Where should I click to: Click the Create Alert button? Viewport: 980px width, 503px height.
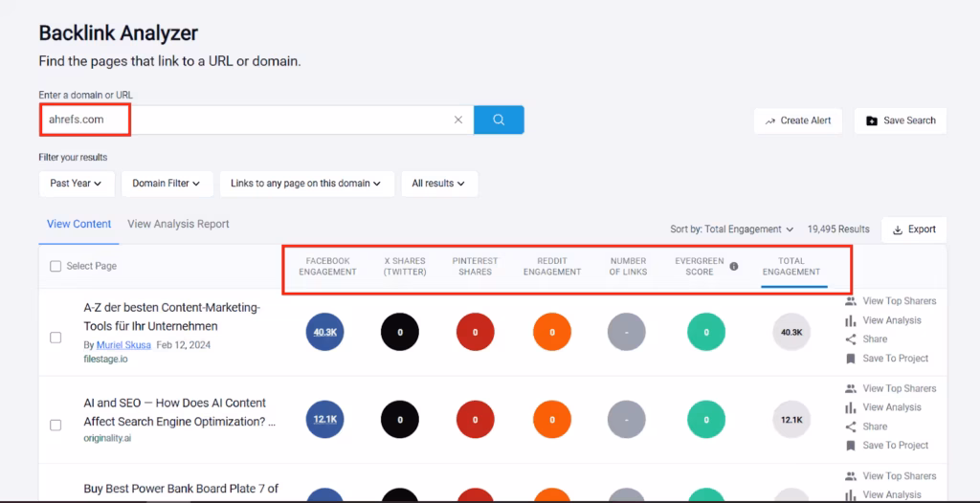coord(798,120)
